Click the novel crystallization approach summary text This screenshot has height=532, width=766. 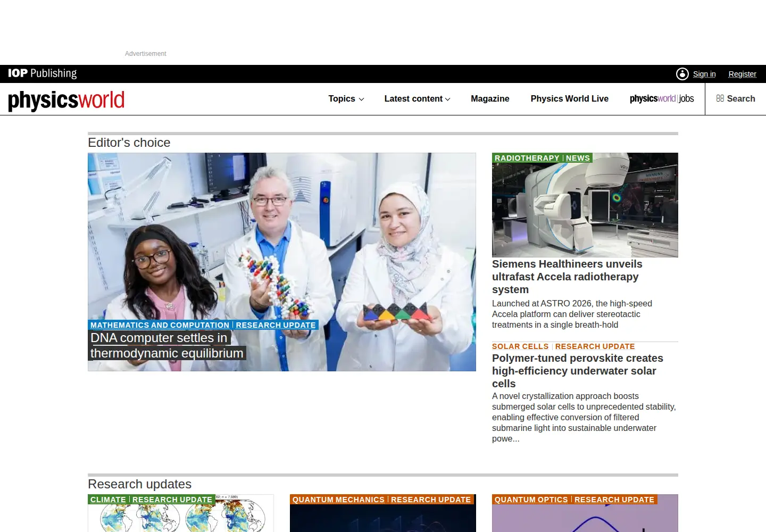click(584, 417)
